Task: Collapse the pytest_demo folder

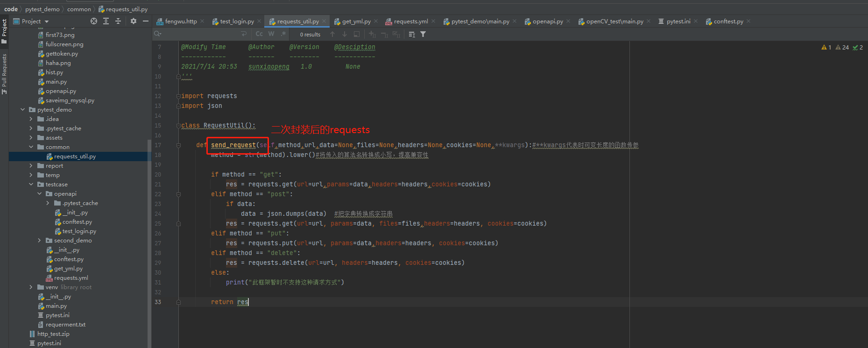Action: [22, 110]
